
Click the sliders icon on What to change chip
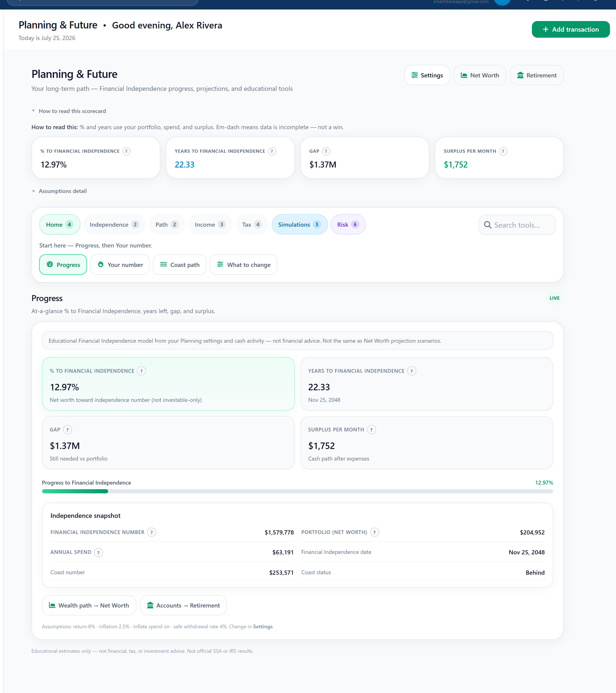coord(220,264)
